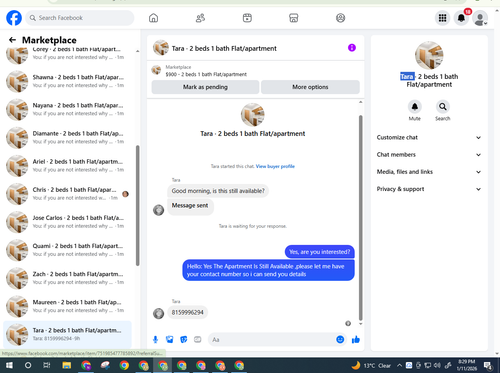Click the More options button

[310, 87]
